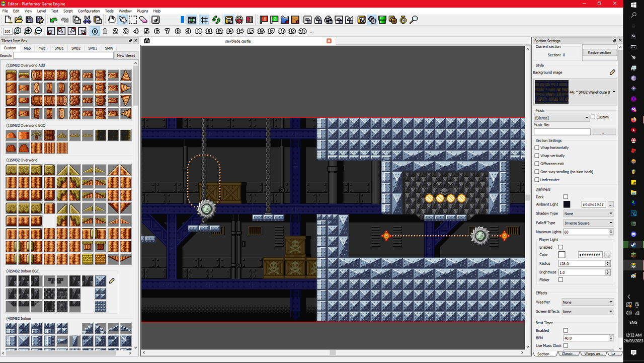
Task: Check the Underwater option
Action: point(537,180)
